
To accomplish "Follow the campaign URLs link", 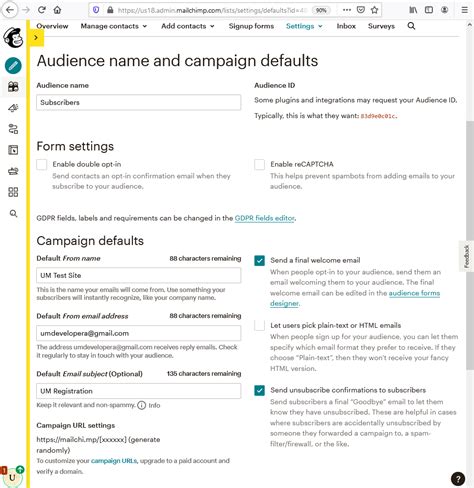I will pos(114,461).
